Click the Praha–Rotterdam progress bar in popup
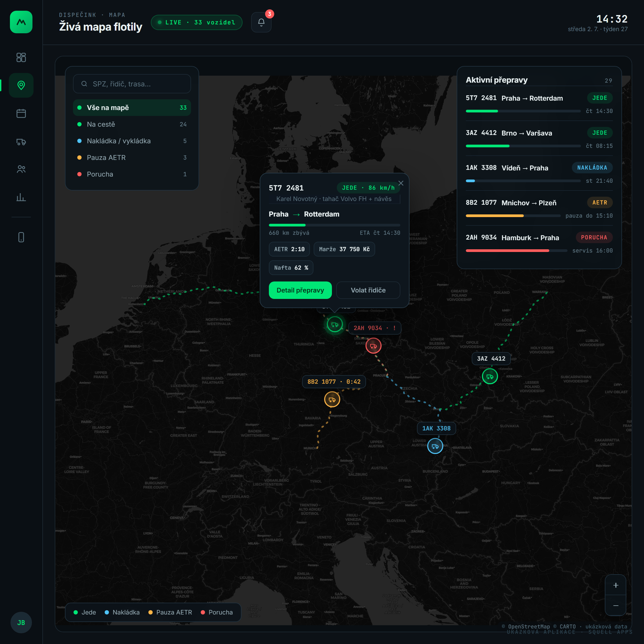Viewport: 644px width, 644px height. (x=334, y=225)
